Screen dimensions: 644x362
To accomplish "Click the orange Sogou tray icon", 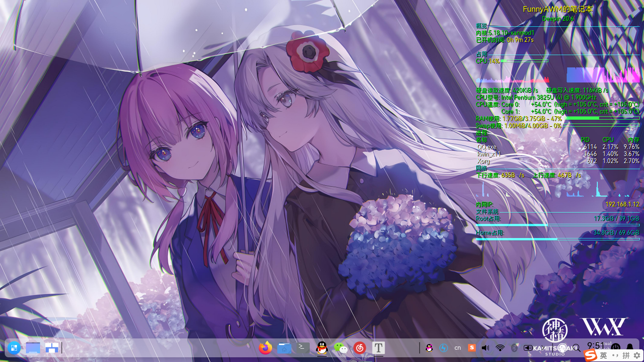I will pyautogui.click(x=472, y=348).
